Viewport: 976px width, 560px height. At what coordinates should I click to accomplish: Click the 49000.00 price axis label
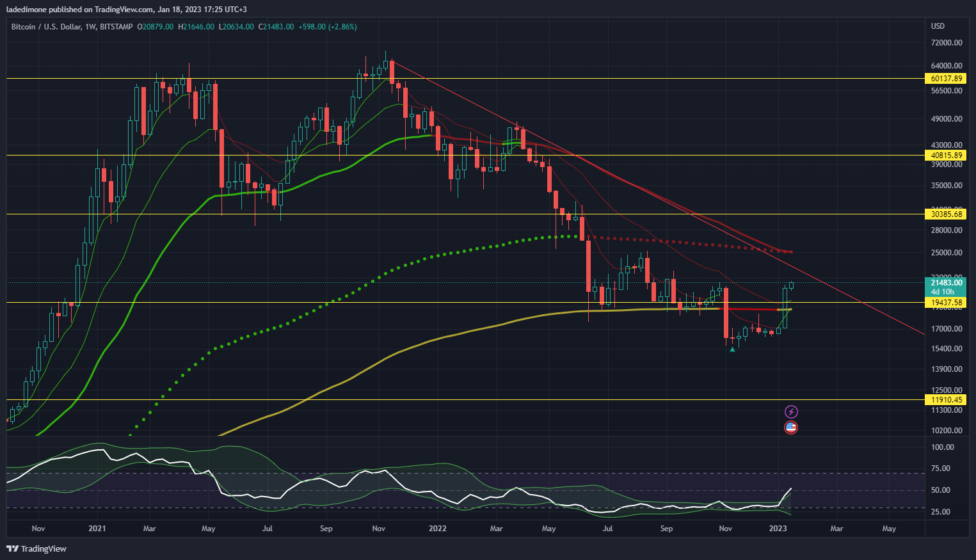(x=947, y=119)
